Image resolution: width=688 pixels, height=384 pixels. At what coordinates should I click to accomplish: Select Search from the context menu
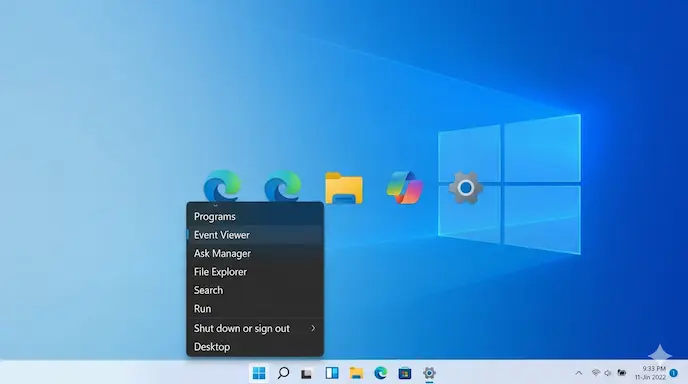pos(255,290)
